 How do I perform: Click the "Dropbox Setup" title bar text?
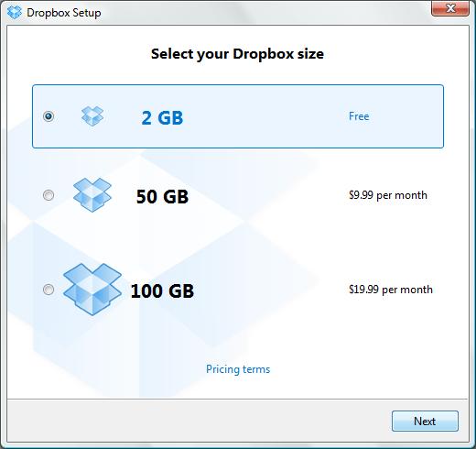click(x=64, y=13)
